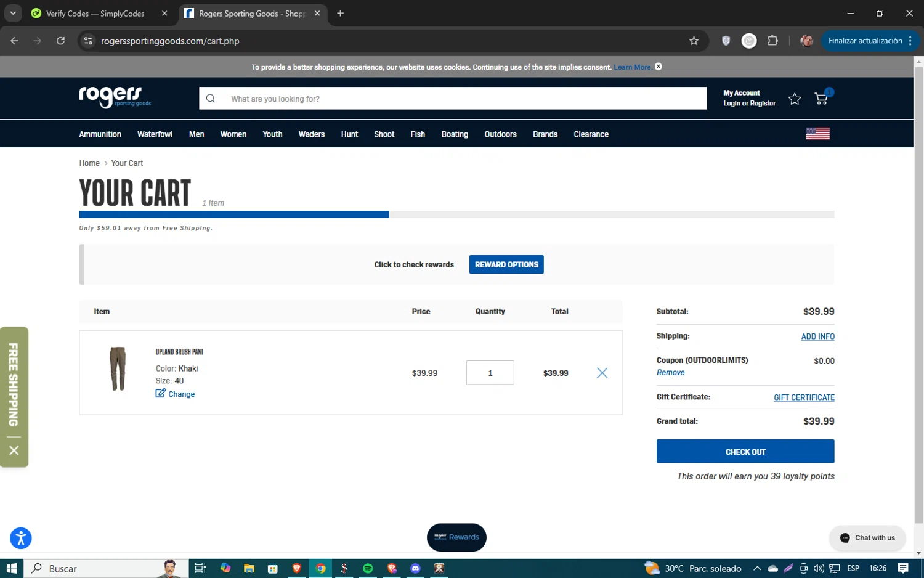
Task: Click the Brave shield extension icon
Action: coord(726,41)
